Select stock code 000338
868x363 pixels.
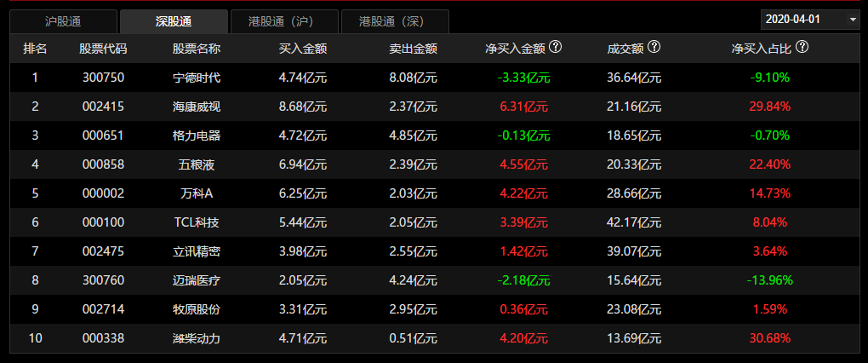click(103, 338)
